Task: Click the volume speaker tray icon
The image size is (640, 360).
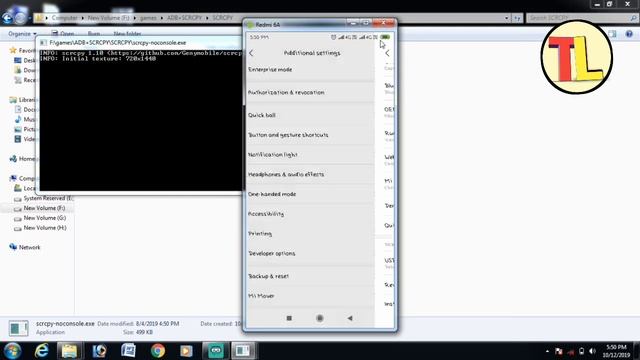Action: [x=592, y=351]
